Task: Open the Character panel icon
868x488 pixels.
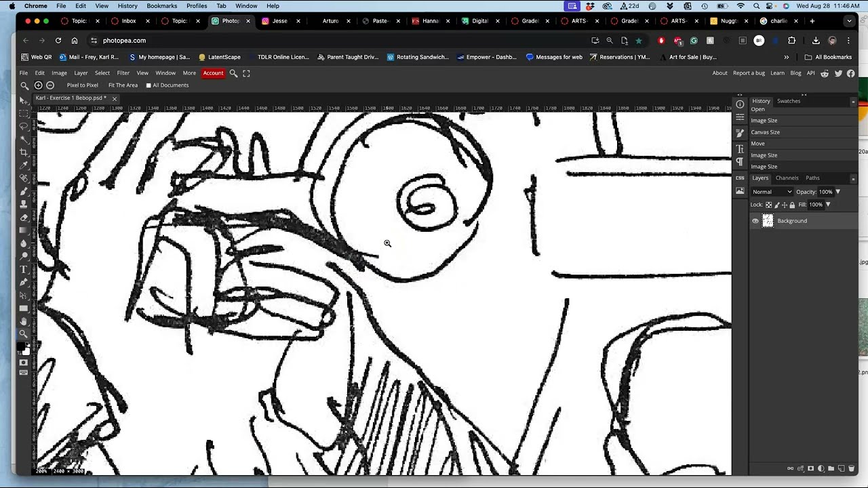Action: pos(740,148)
